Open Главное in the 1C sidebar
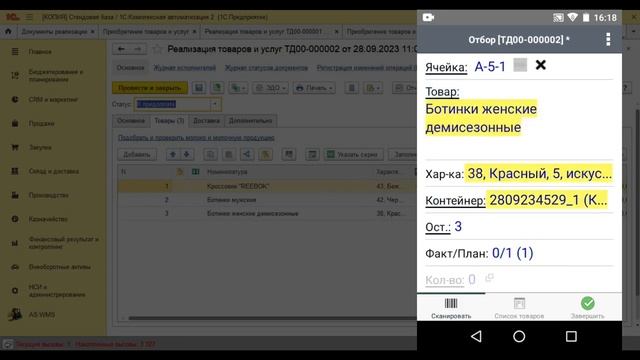Image resolution: width=640 pixels, height=360 pixels. (40, 52)
